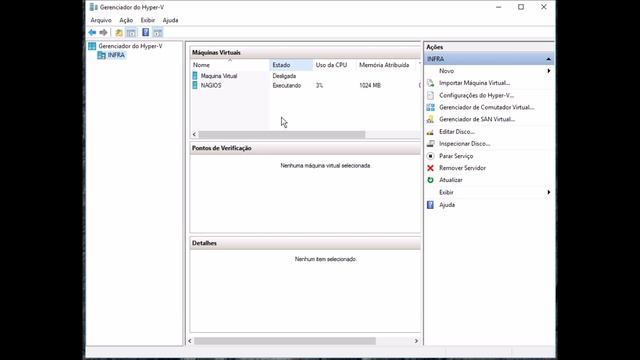Open Gerenciador de Comutador Virtual... action

[487, 107]
